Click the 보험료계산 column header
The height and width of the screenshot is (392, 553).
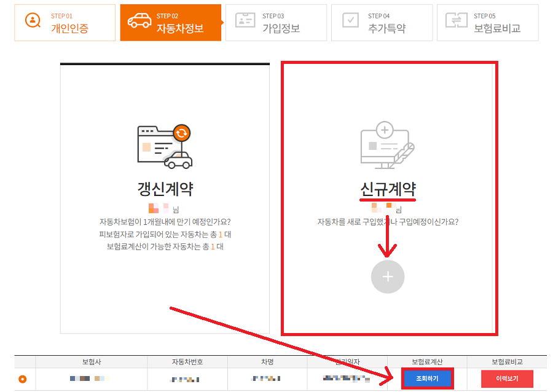click(x=427, y=362)
